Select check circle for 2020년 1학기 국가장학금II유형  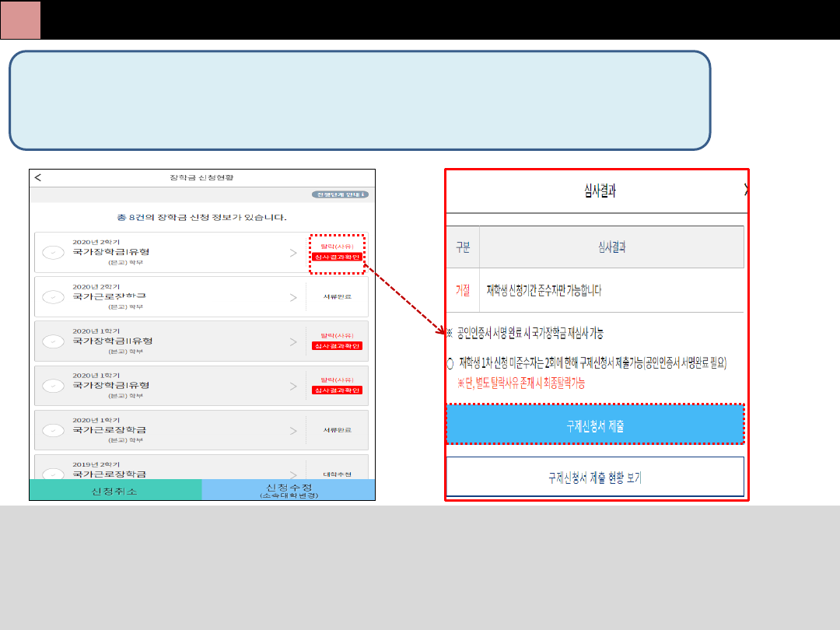click(x=54, y=341)
